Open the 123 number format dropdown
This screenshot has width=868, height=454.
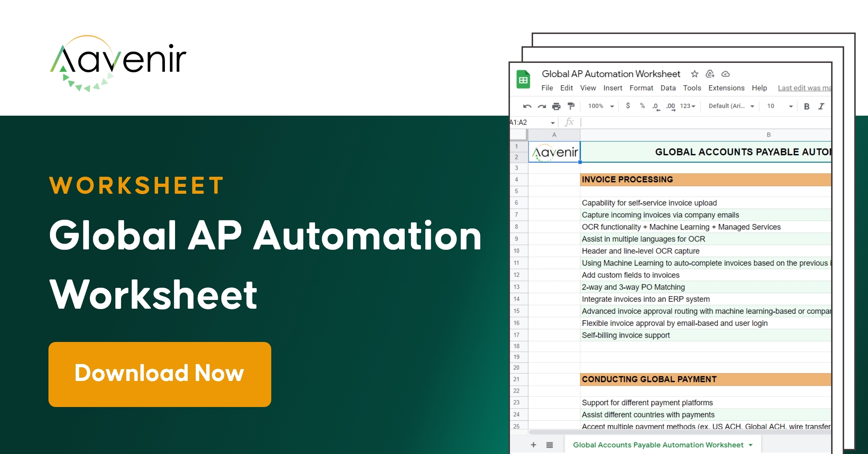pos(688,106)
